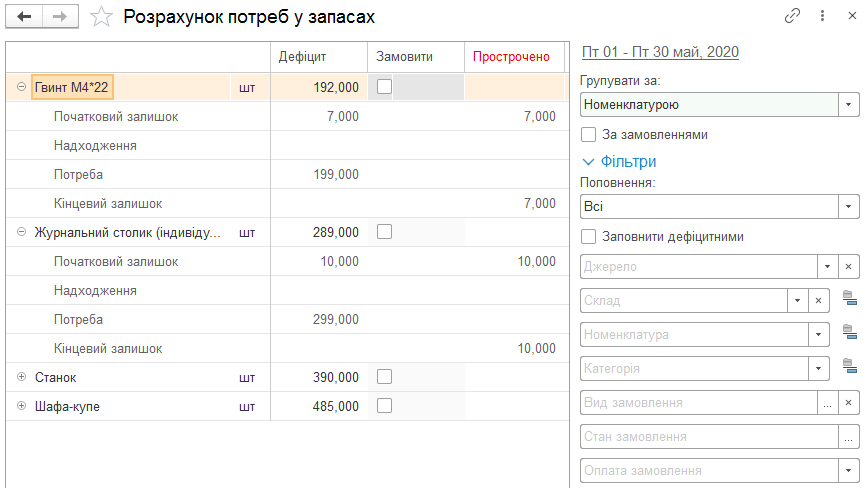Click into the Оплата замовлення input field

click(x=709, y=470)
